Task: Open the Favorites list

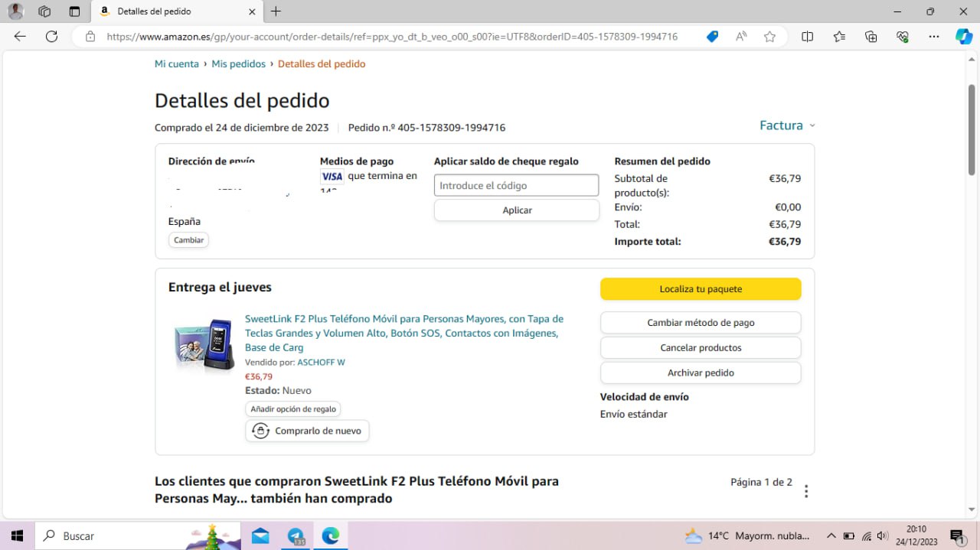Action: click(839, 36)
